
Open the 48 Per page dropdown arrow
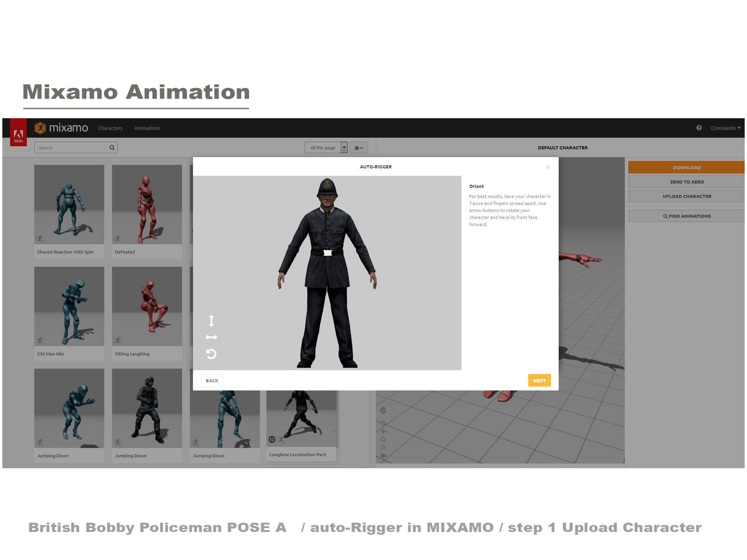(344, 147)
